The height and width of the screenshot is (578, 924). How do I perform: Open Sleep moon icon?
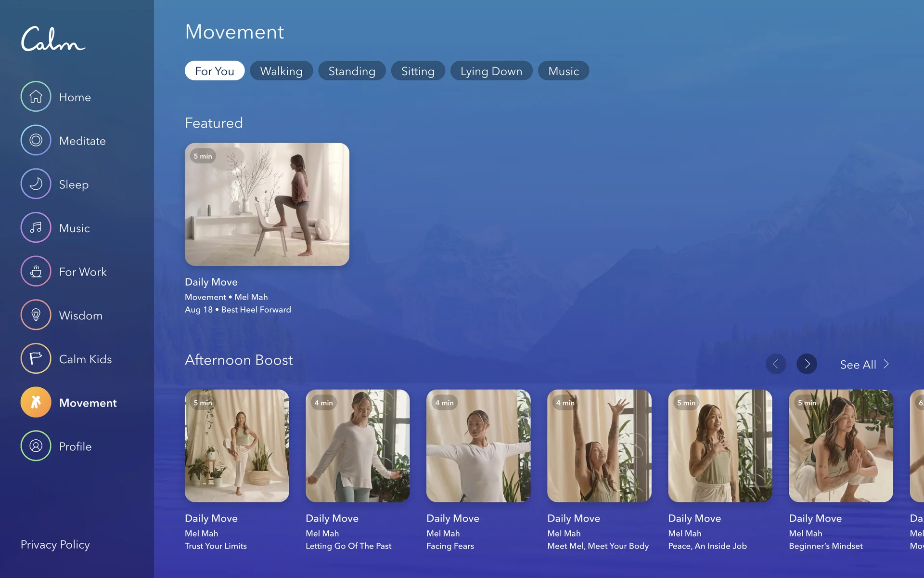click(x=36, y=184)
